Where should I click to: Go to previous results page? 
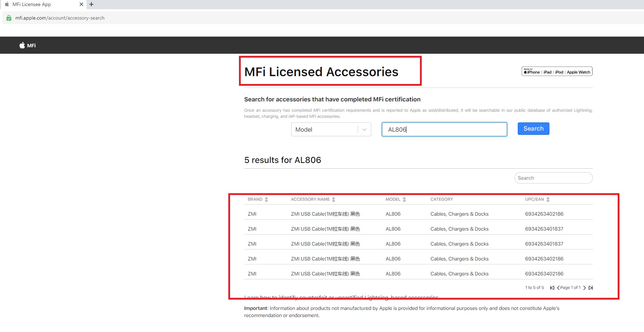click(x=558, y=288)
